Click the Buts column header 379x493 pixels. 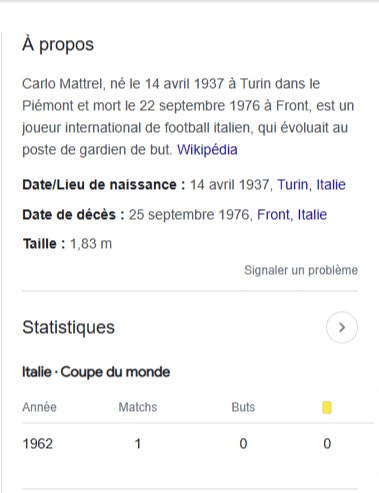coord(243,407)
